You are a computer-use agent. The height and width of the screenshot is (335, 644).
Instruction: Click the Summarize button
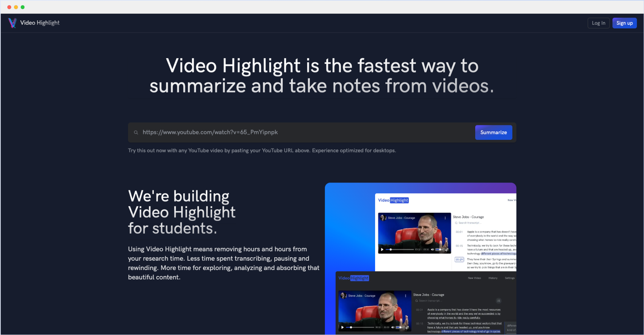(x=493, y=132)
